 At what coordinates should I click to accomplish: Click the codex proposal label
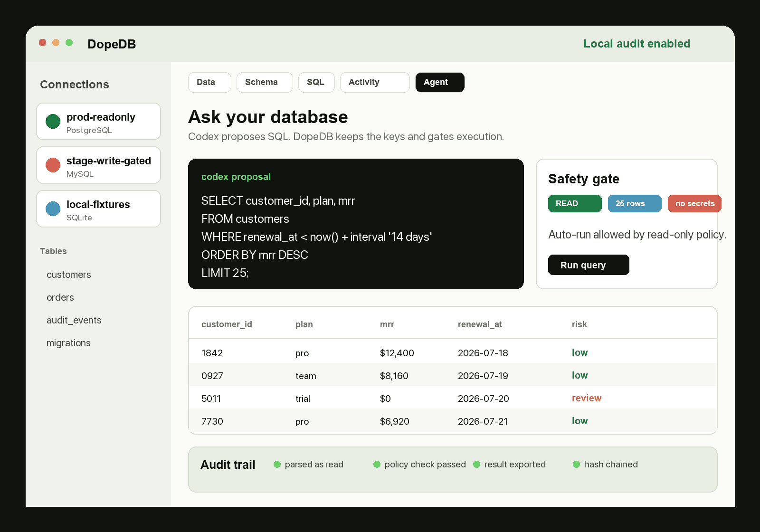click(x=236, y=177)
